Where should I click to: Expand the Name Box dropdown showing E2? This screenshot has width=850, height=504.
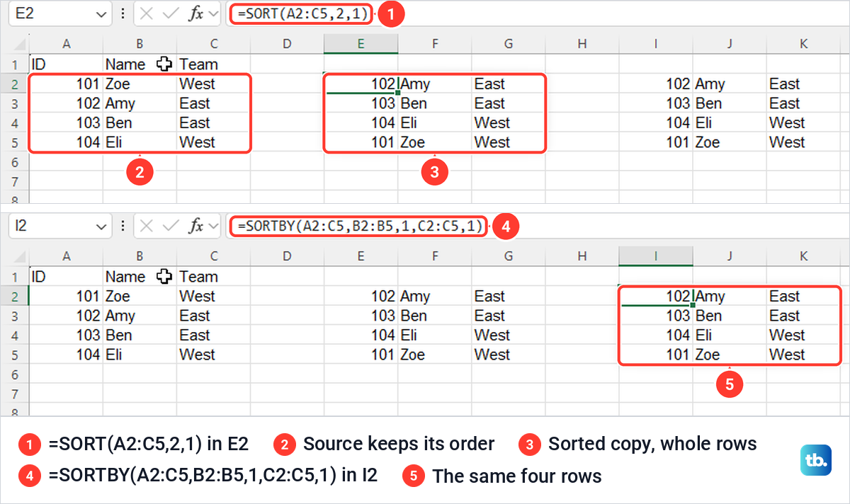tap(100, 13)
